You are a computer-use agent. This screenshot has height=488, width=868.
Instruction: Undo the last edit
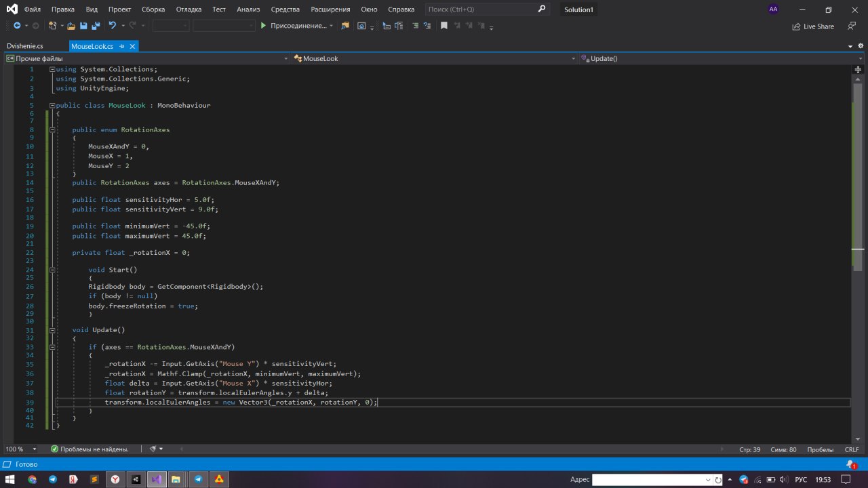(112, 26)
